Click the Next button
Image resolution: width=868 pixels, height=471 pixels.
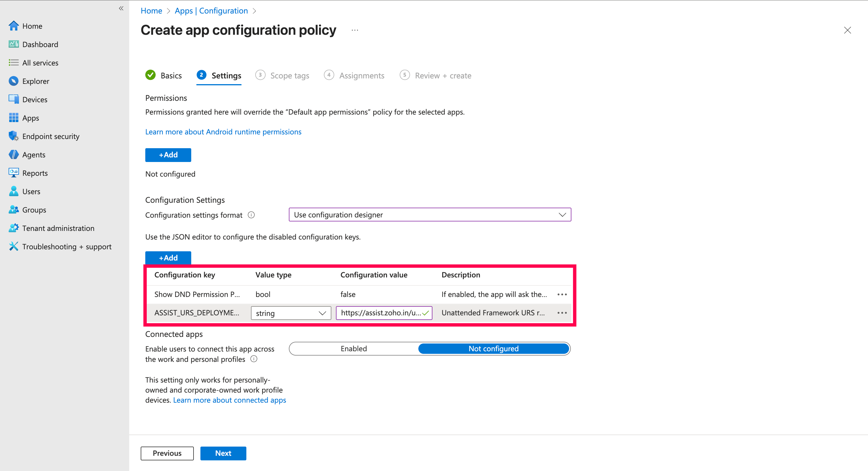[223, 453]
